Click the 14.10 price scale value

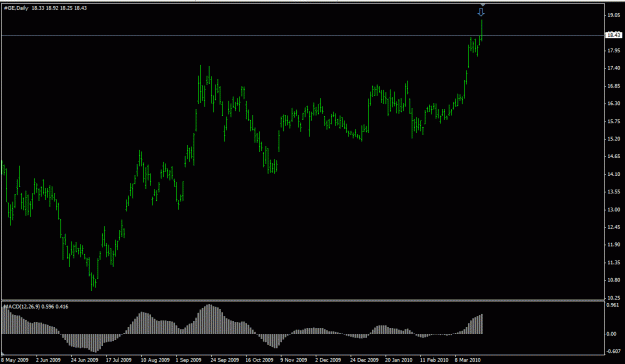pyautogui.click(x=614, y=174)
